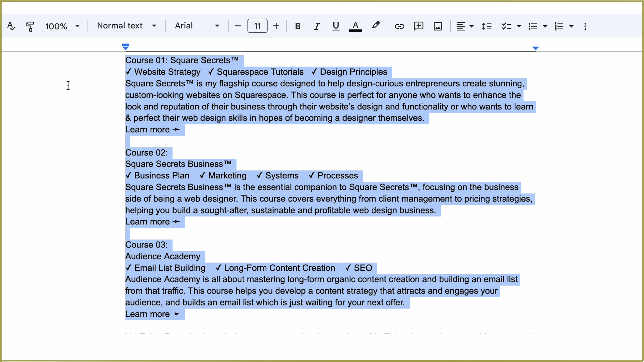The width and height of the screenshot is (644, 362).
Task: Toggle italic formatting
Action: pyautogui.click(x=316, y=26)
